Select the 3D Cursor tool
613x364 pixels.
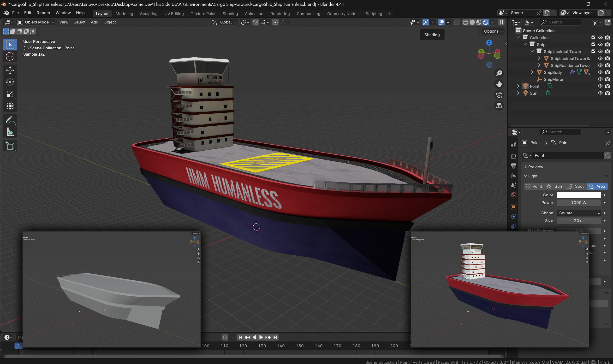10,57
